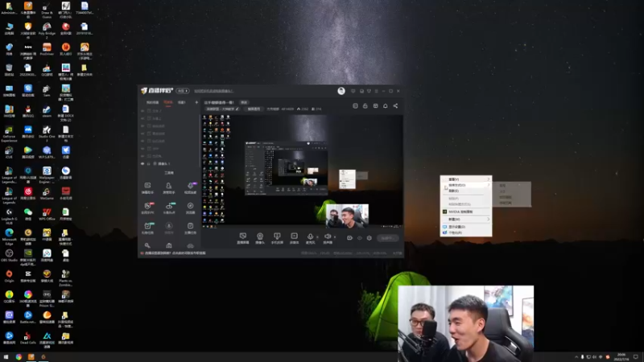Open the taskbar clock and date
The height and width of the screenshot is (362, 644).
point(621,357)
